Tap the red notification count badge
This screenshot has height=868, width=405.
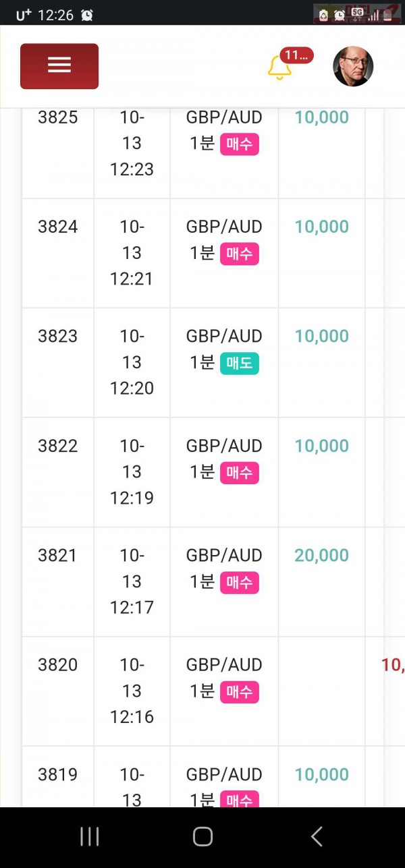click(296, 55)
